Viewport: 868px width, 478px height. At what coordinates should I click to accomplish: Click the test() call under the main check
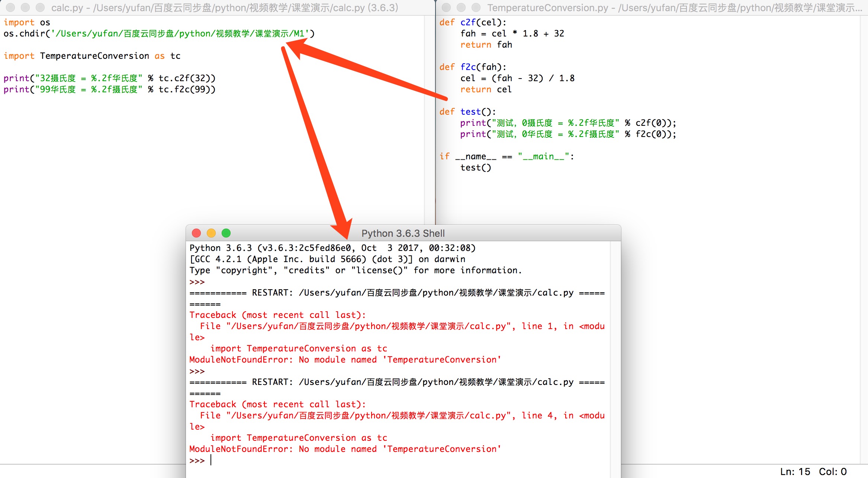(475, 168)
